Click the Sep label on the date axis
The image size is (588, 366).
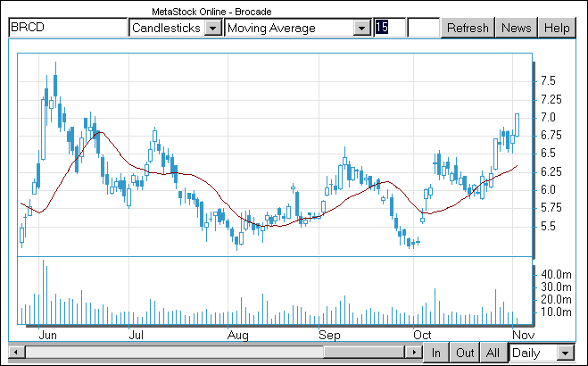pos(329,335)
